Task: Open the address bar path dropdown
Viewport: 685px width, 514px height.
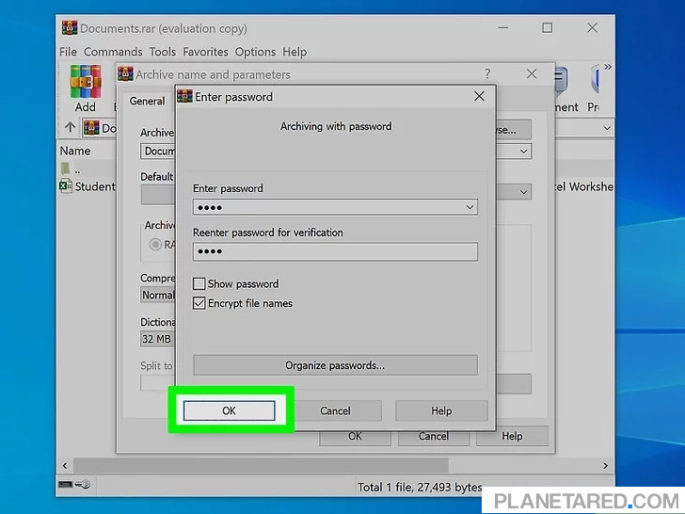Action: 607,128
